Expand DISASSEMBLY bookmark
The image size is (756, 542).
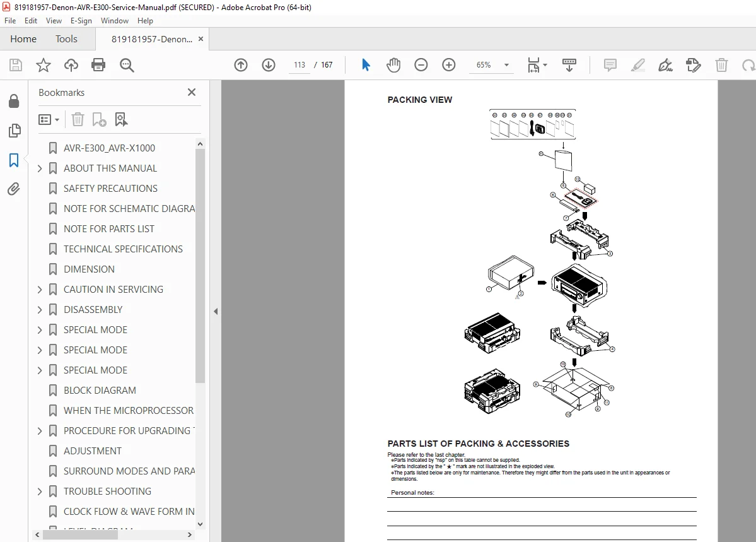tap(40, 310)
